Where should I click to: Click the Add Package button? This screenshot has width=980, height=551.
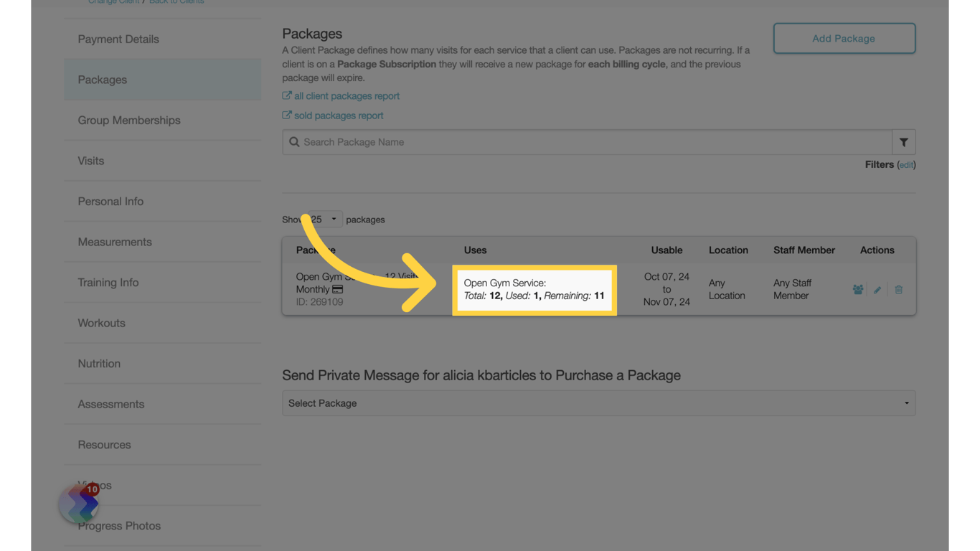[x=844, y=39]
